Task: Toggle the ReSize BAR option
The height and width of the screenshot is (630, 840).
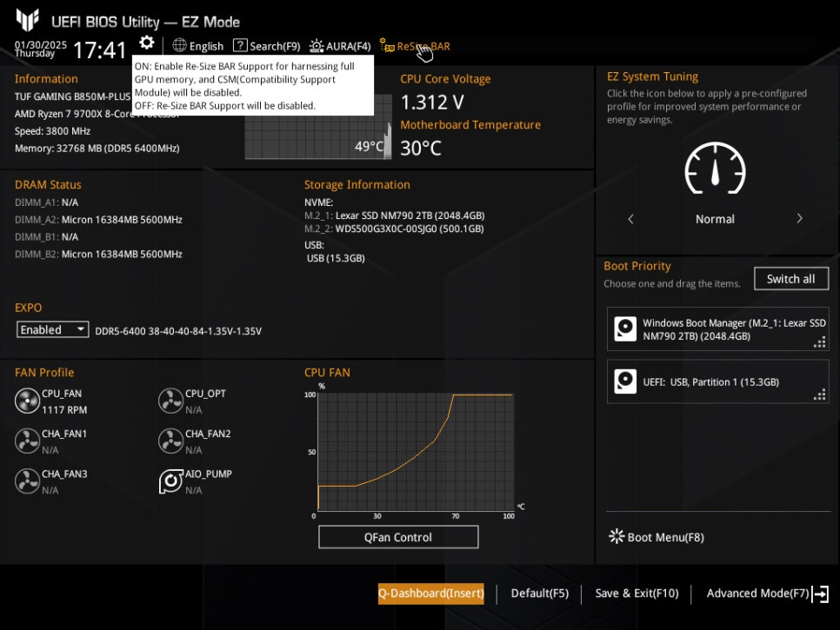Action: [415, 46]
